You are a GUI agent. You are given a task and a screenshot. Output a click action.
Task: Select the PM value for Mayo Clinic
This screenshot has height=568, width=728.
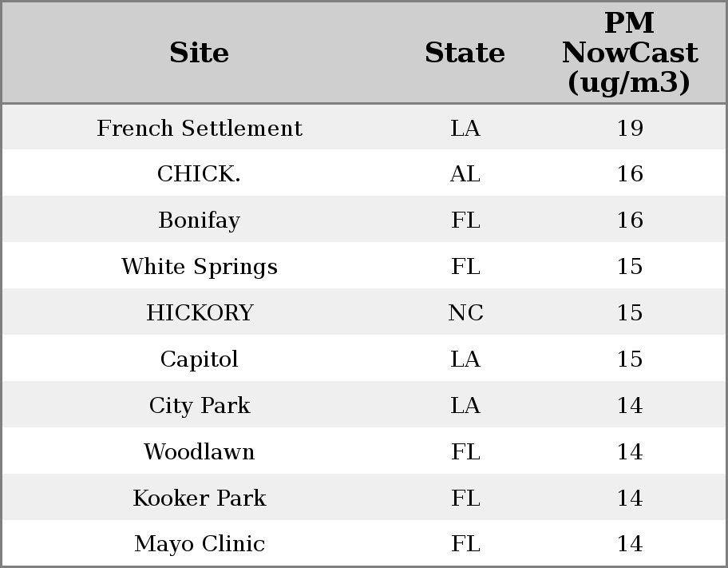630,544
